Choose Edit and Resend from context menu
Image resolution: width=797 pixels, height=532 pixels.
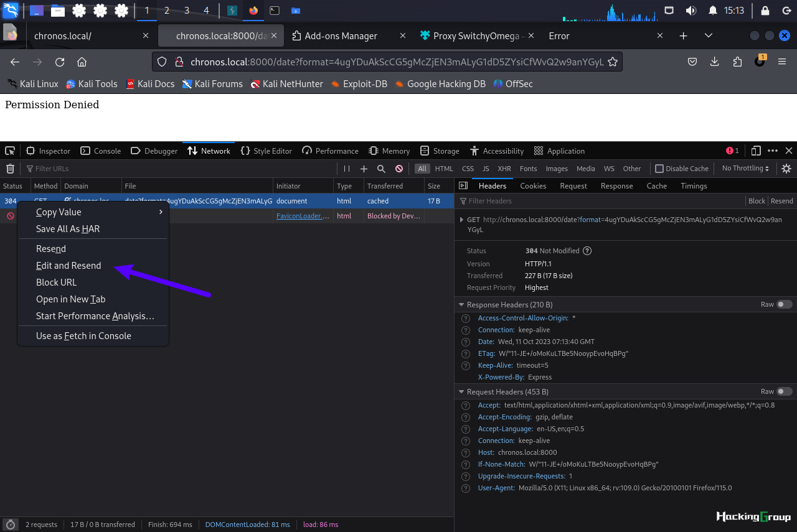tap(68, 266)
